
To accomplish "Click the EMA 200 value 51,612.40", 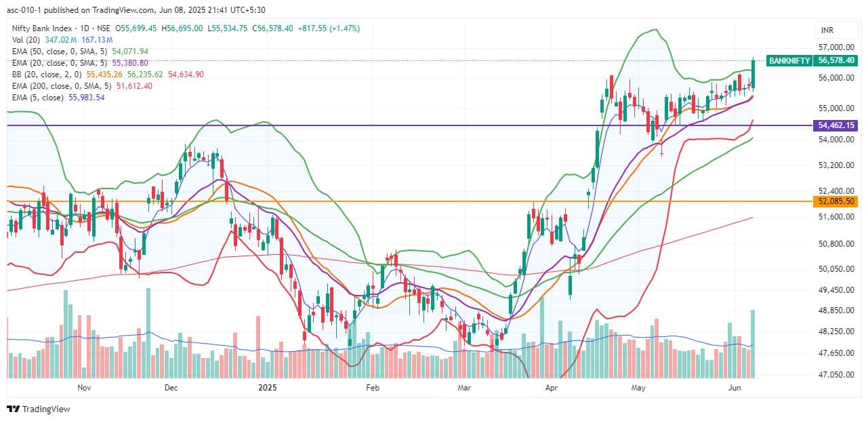I will coord(135,86).
